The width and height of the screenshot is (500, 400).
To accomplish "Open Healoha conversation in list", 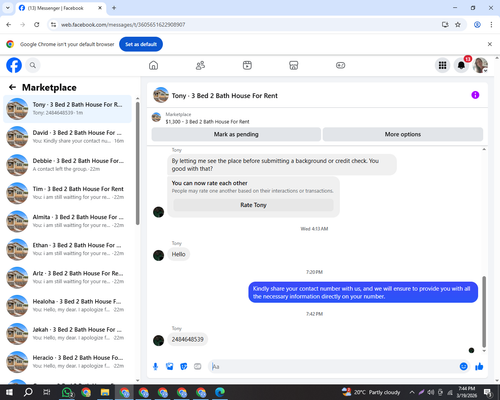I will [x=67, y=306].
